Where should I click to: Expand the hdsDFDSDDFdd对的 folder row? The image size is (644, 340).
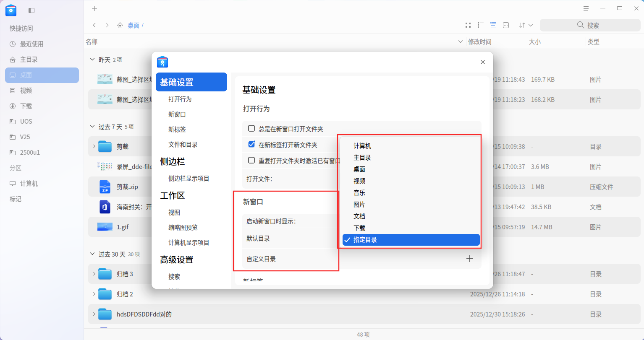[x=94, y=314]
